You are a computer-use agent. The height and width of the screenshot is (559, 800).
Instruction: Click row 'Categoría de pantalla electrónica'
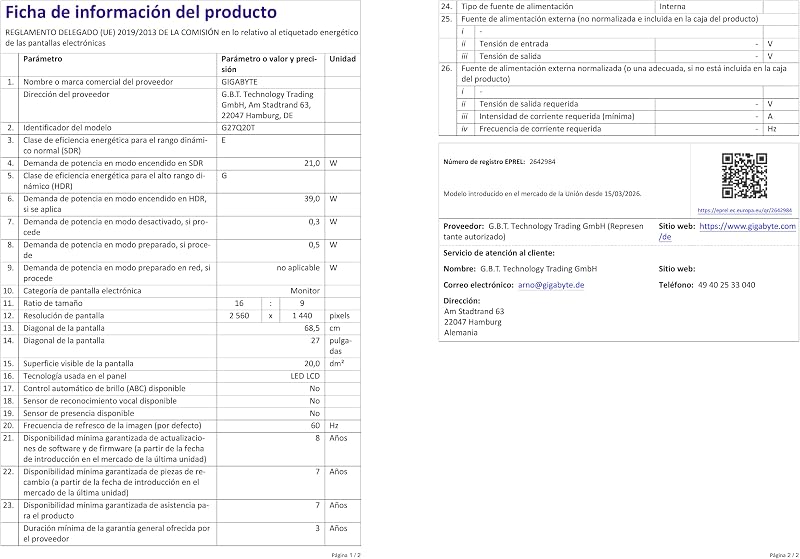181,291
